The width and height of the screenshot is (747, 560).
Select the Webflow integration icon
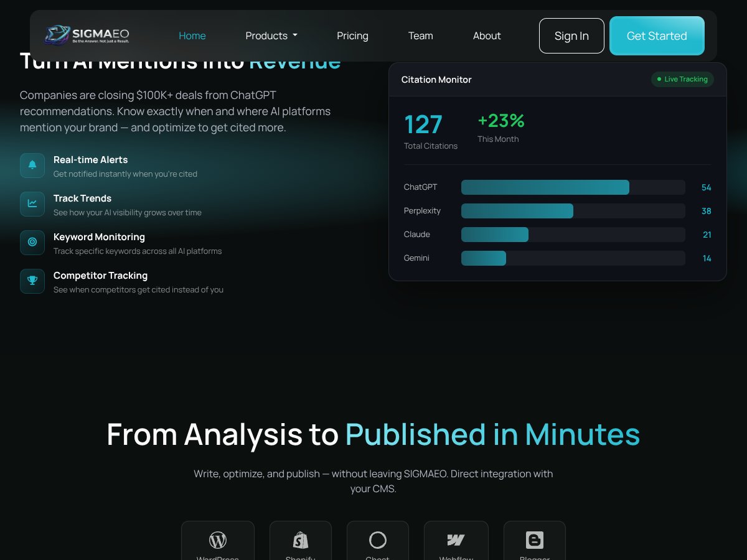pos(456,540)
